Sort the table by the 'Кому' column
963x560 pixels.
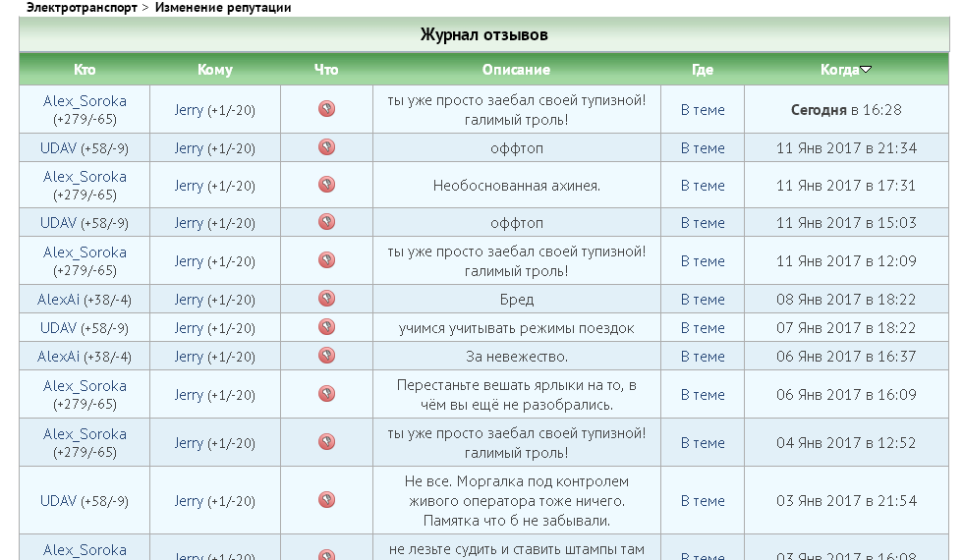click(x=214, y=70)
